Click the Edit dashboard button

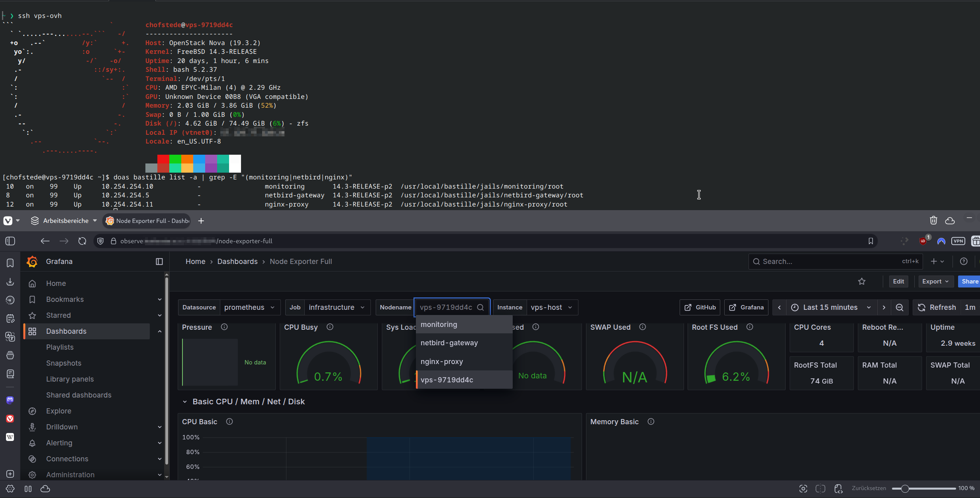click(898, 281)
